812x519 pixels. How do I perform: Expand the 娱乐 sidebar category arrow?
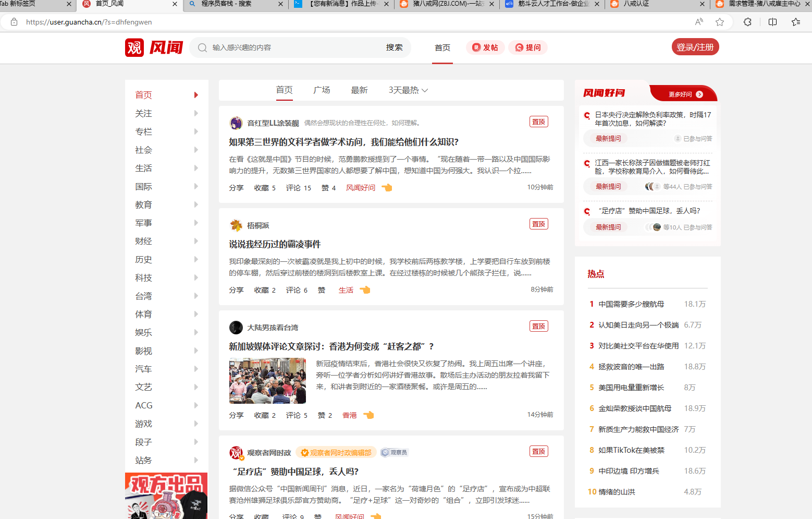[x=196, y=332]
